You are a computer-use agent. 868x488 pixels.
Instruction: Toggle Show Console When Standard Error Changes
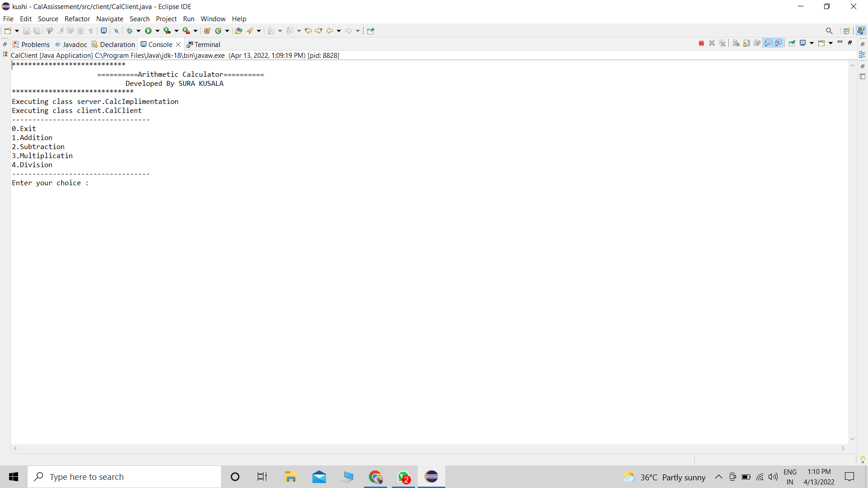pos(778,43)
